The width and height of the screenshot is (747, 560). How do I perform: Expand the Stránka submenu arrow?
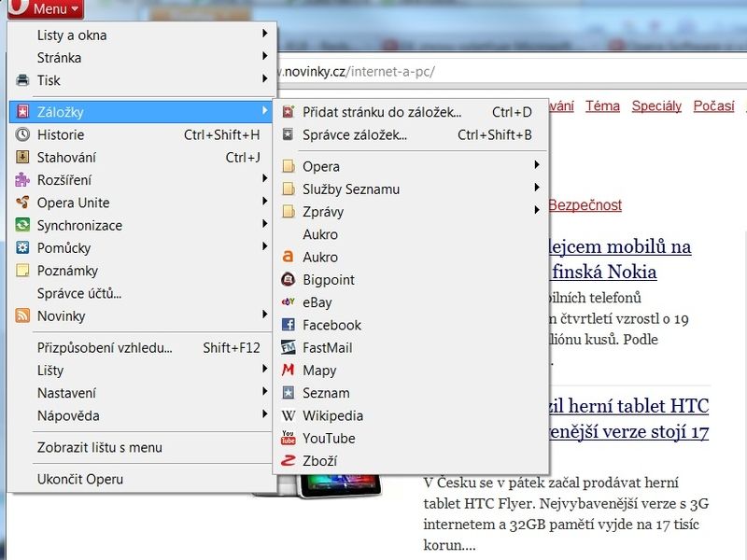[265, 56]
